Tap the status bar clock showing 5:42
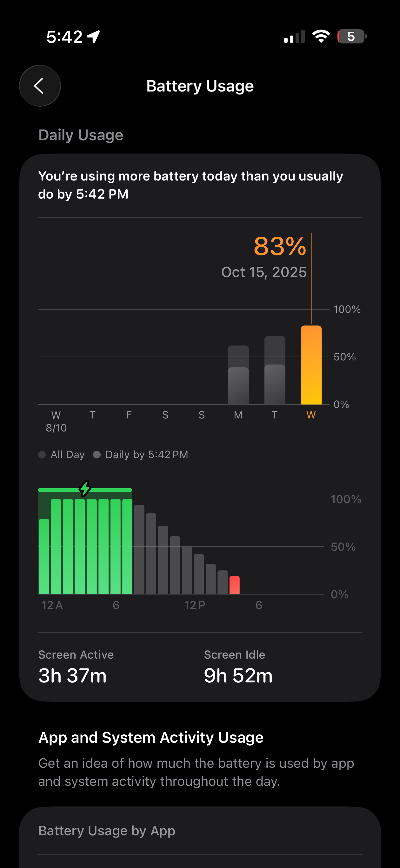 (x=64, y=37)
